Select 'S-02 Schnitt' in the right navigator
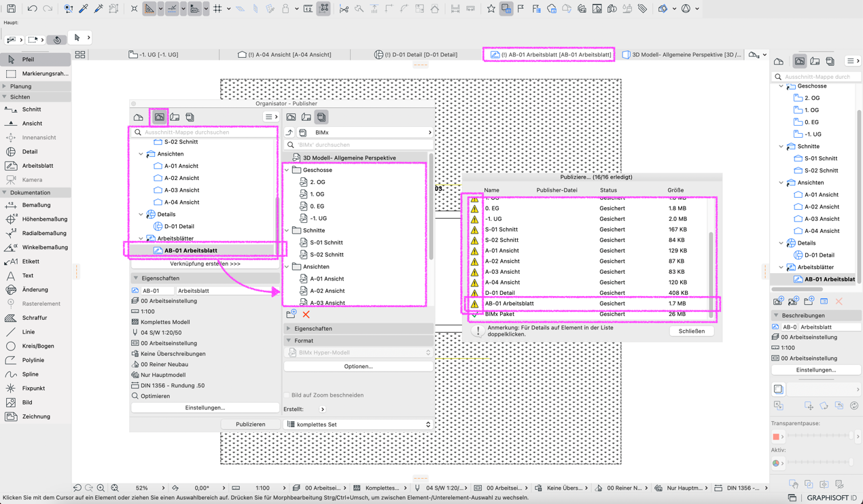The image size is (863, 504). pyautogui.click(x=821, y=170)
